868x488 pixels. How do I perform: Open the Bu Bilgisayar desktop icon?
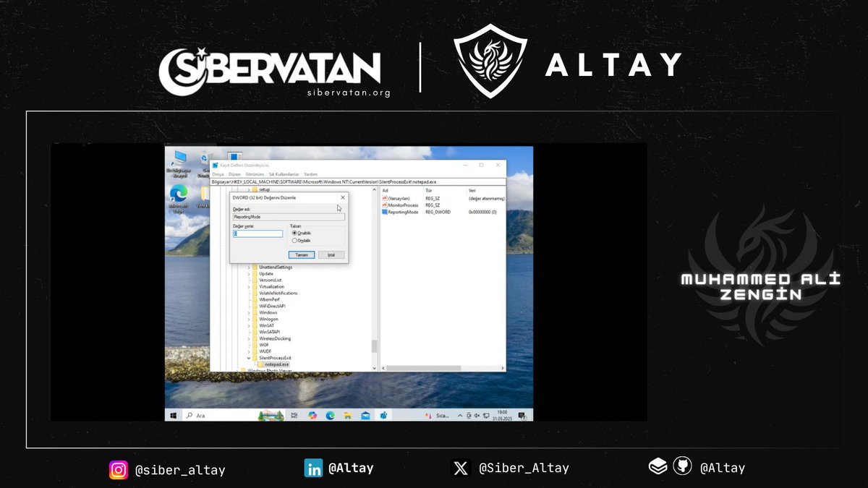[180, 164]
